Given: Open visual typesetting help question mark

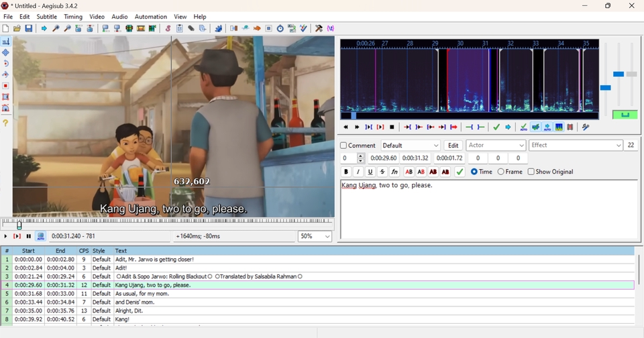Looking at the screenshot, I should tap(6, 122).
